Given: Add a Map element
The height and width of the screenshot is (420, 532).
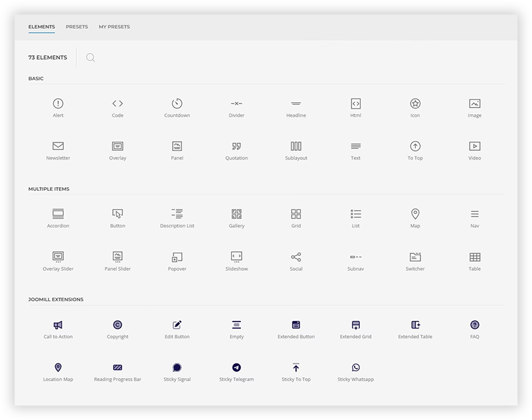Looking at the screenshot, I should point(415,219).
